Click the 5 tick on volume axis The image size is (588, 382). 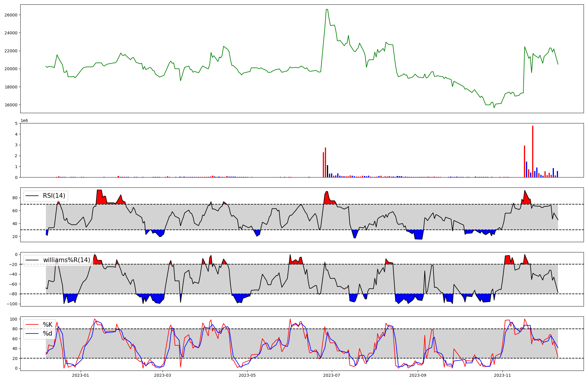pyautogui.click(x=16, y=123)
